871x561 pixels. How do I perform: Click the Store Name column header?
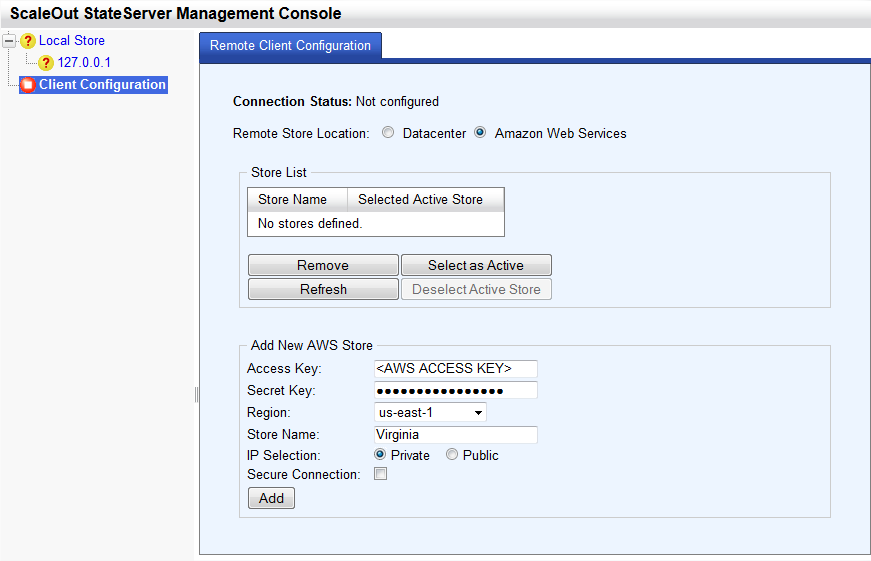[298, 199]
